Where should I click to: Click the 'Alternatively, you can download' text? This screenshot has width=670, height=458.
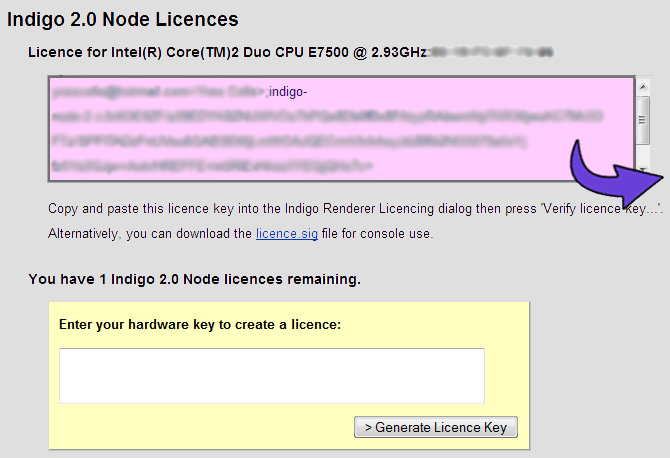point(150,234)
